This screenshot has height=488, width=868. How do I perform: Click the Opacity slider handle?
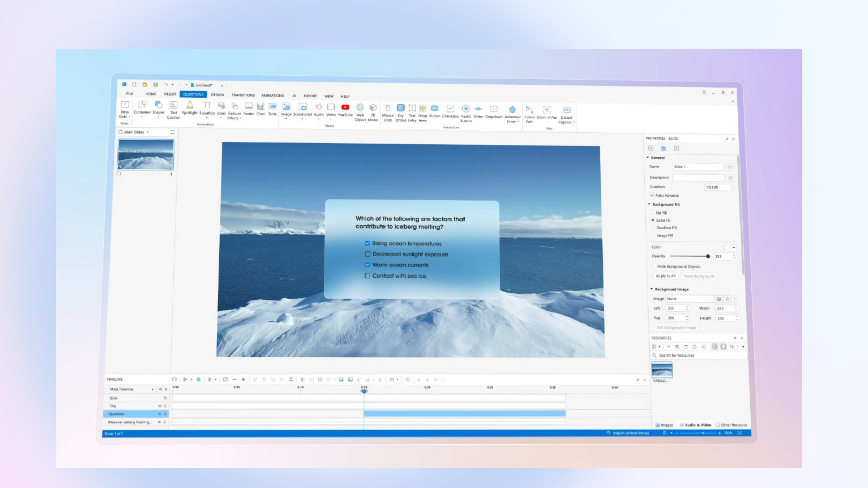708,256
